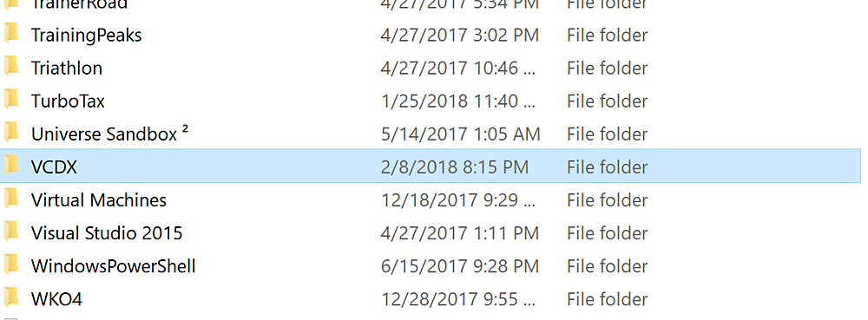Click the Visual Studio 2015 label
Image resolution: width=868 pixels, height=320 pixels.
tap(107, 233)
